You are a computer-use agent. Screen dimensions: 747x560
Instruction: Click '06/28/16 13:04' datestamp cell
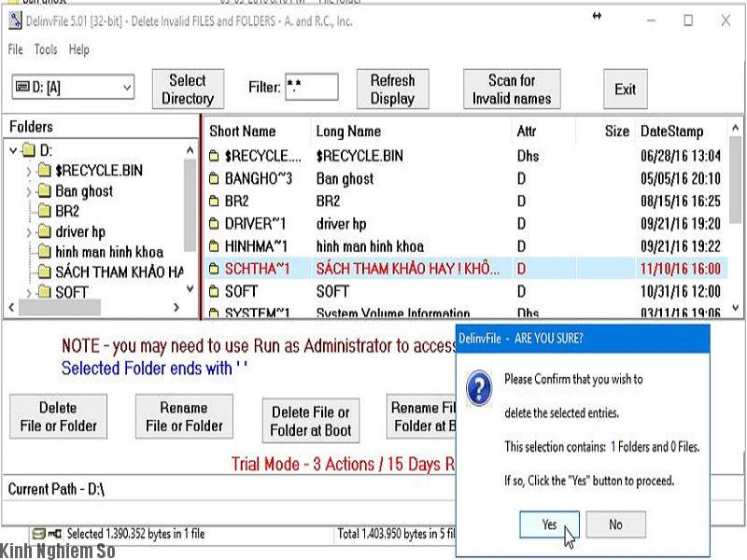pyautogui.click(x=681, y=156)
